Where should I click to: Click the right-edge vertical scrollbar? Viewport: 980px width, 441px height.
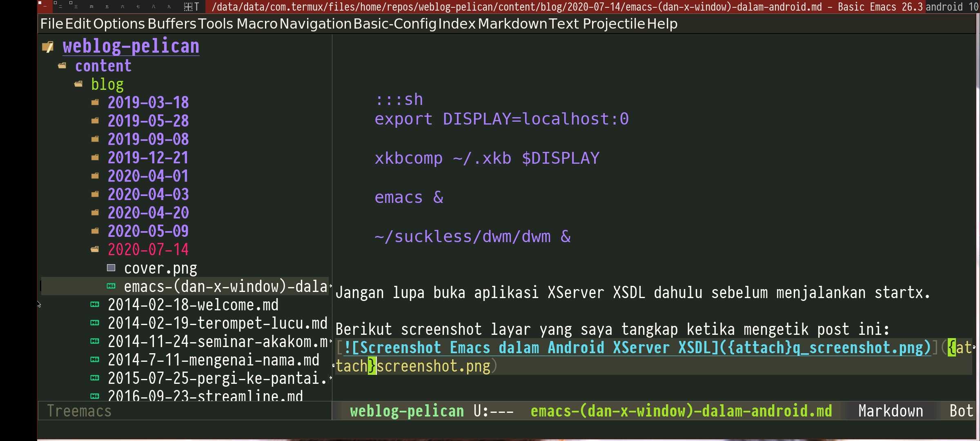(x=978, y=204)
